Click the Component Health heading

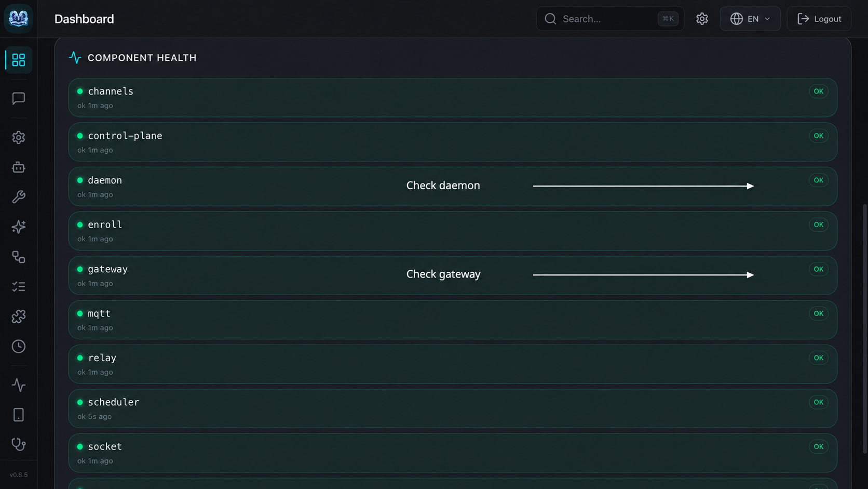click(142, 58)
